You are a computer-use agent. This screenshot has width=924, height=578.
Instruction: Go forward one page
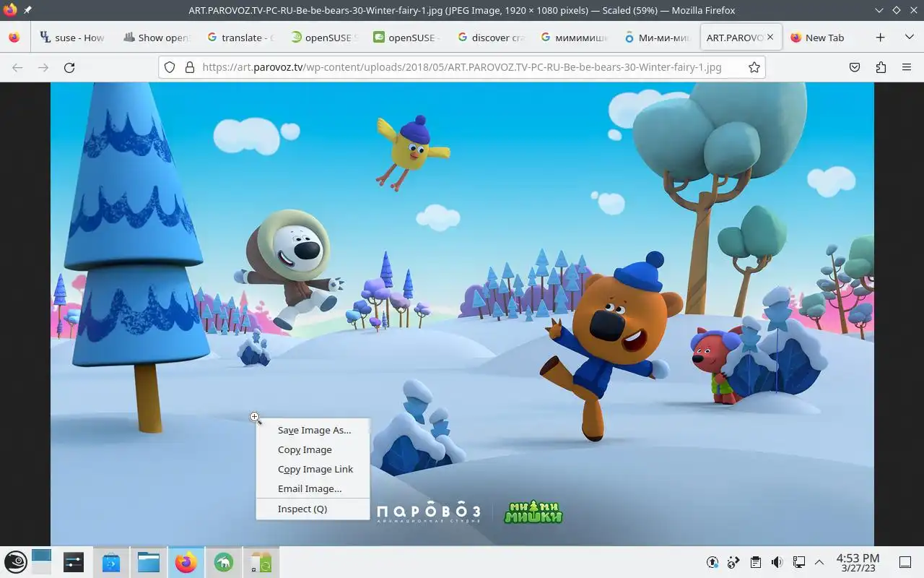43,67
